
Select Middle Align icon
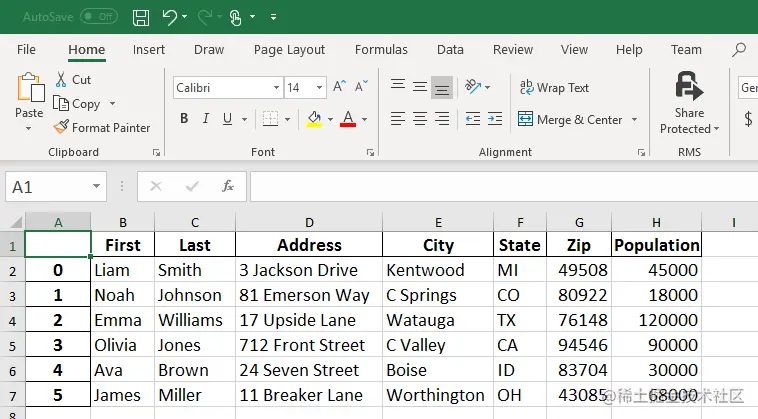pyautogui.click(x=420, y=87)
